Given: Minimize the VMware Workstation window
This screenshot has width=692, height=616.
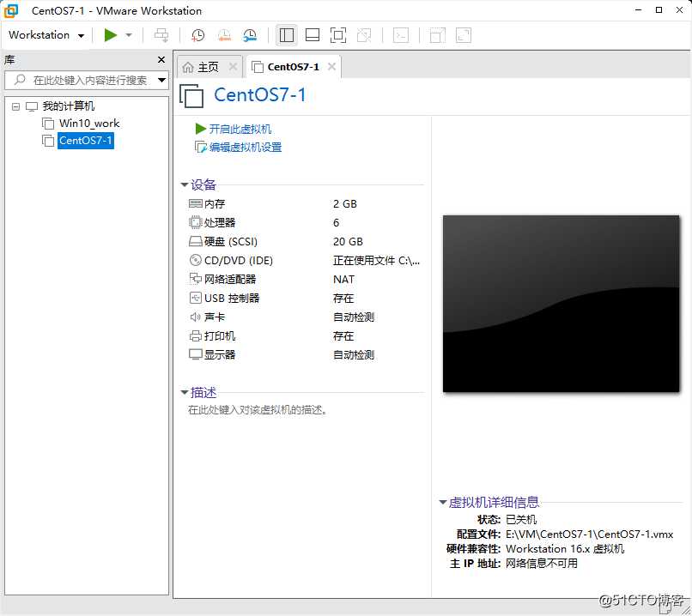Looking at the screenshot, I should [638, 9].
